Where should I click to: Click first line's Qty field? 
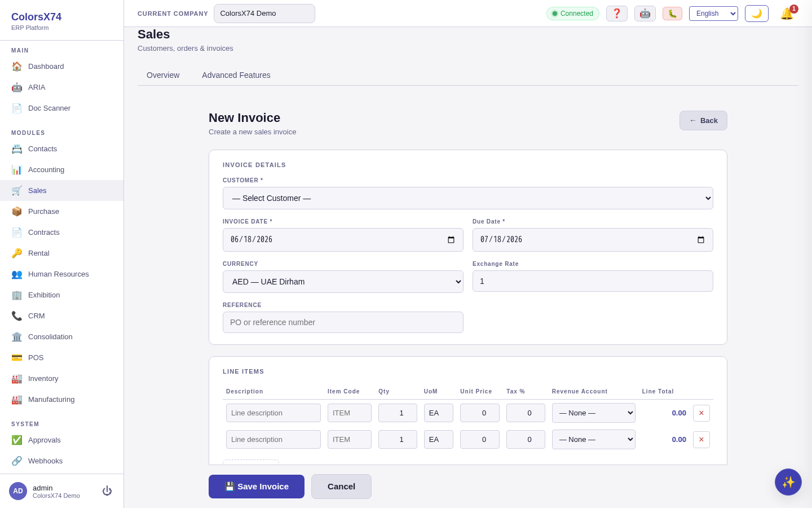click(398, 413)
